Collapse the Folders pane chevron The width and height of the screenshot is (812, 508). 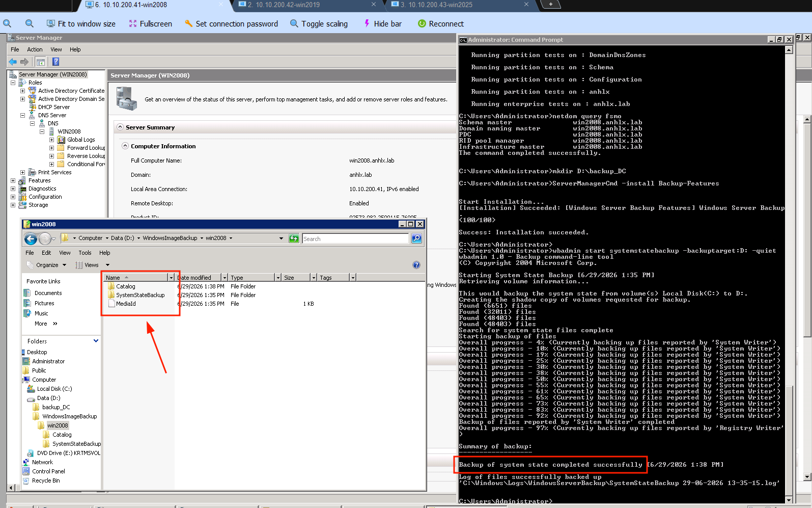[x=96, y=341]
